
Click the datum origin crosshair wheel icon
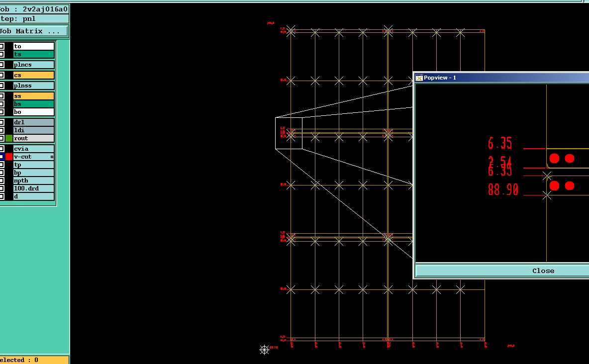click(x=265, y=350)
